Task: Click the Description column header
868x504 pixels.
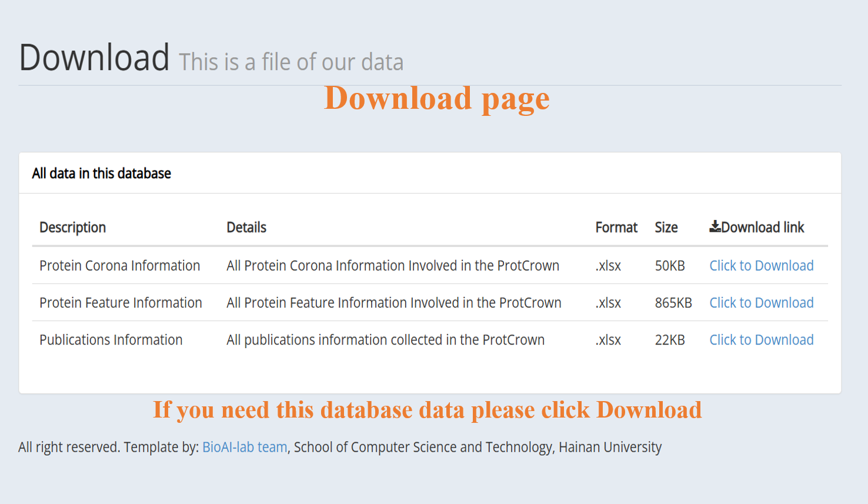Action: [72, 228]
